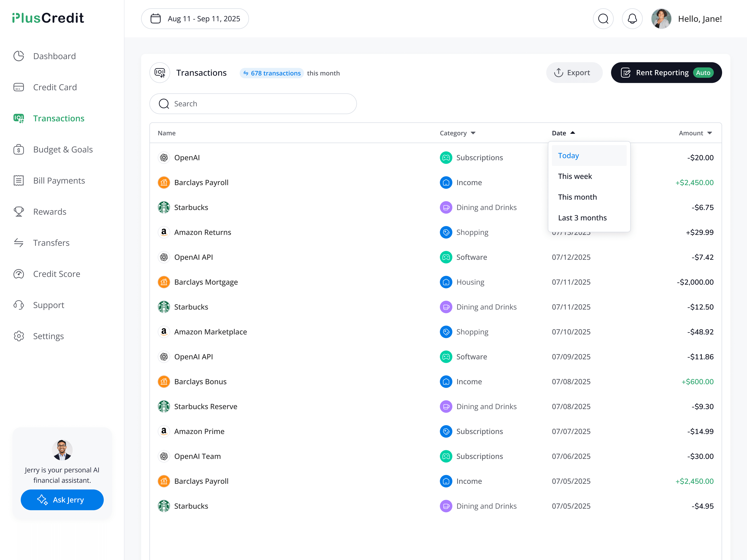This screenshot has height=560, width=747.
Task: Select This week date filter
Action: pos(589,176)
